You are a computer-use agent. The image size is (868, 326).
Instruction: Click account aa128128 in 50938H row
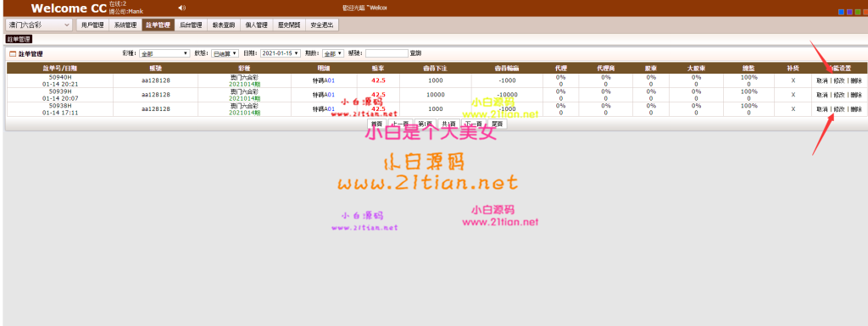pos(156,109)
